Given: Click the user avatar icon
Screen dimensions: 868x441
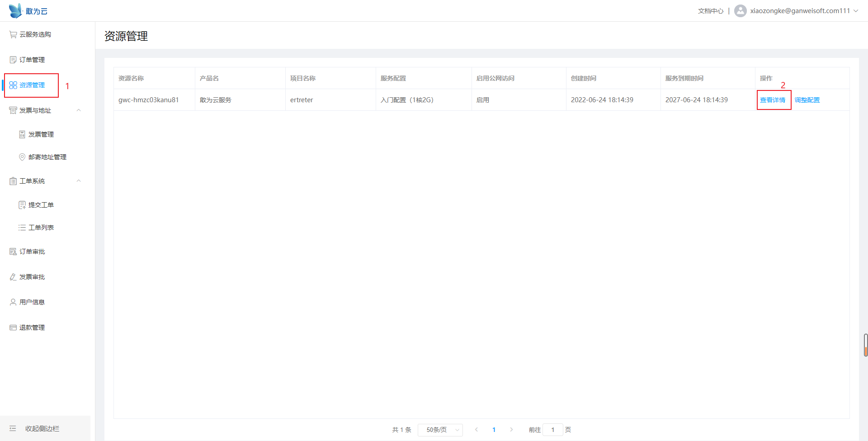Looking at the screenshot, I should (x=741, y=11).
